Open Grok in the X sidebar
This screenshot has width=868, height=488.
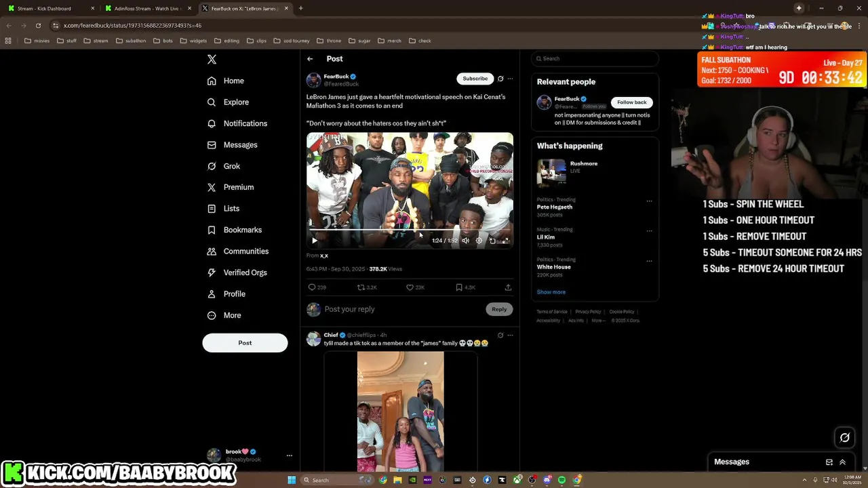(224, 166)
